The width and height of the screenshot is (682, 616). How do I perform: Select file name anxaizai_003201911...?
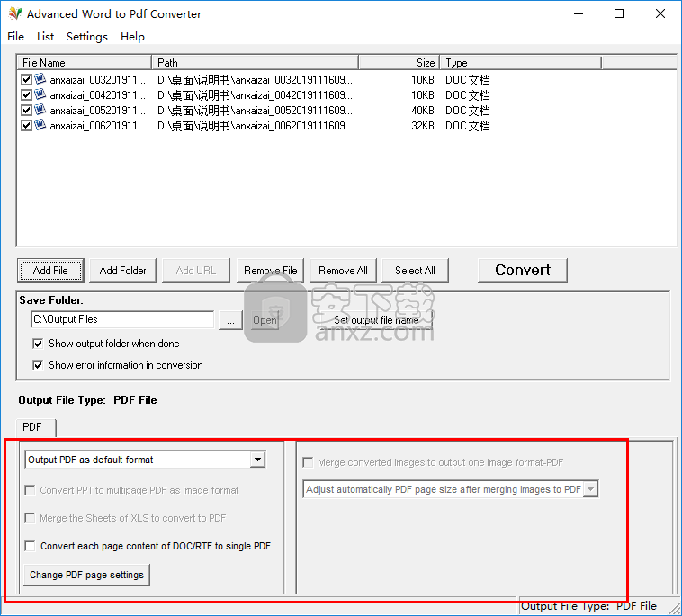97,79
